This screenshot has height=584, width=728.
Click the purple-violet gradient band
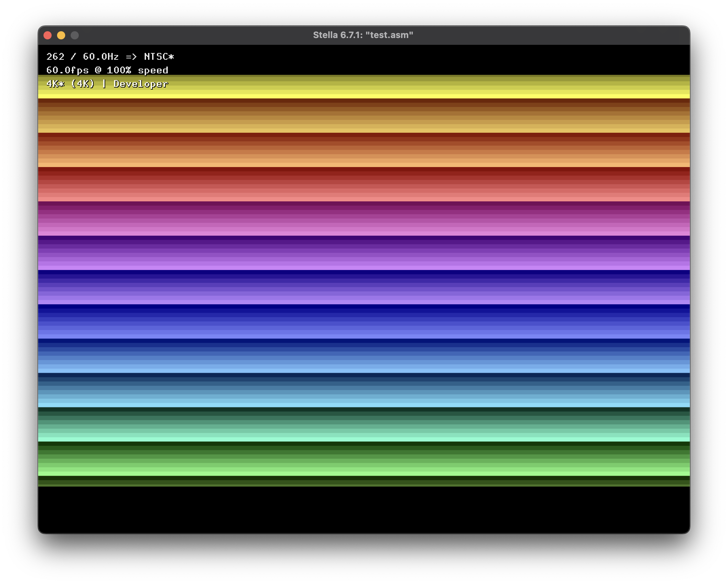(364, 253)
